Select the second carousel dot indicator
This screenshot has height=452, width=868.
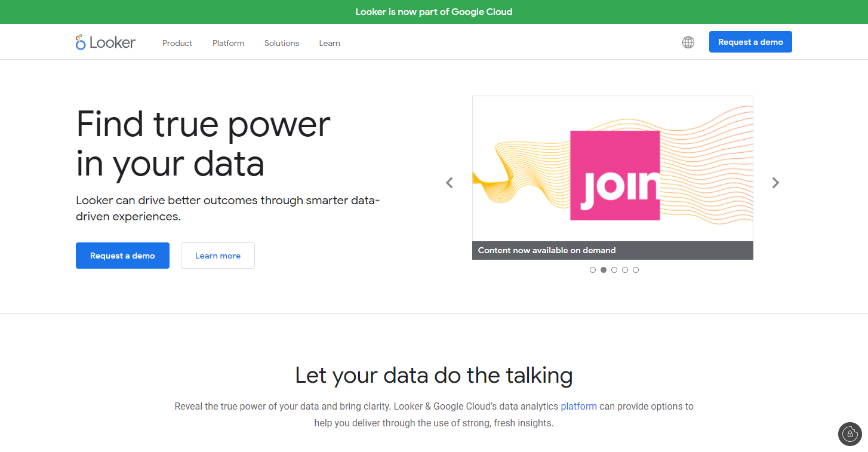click(x=604, y=270)
